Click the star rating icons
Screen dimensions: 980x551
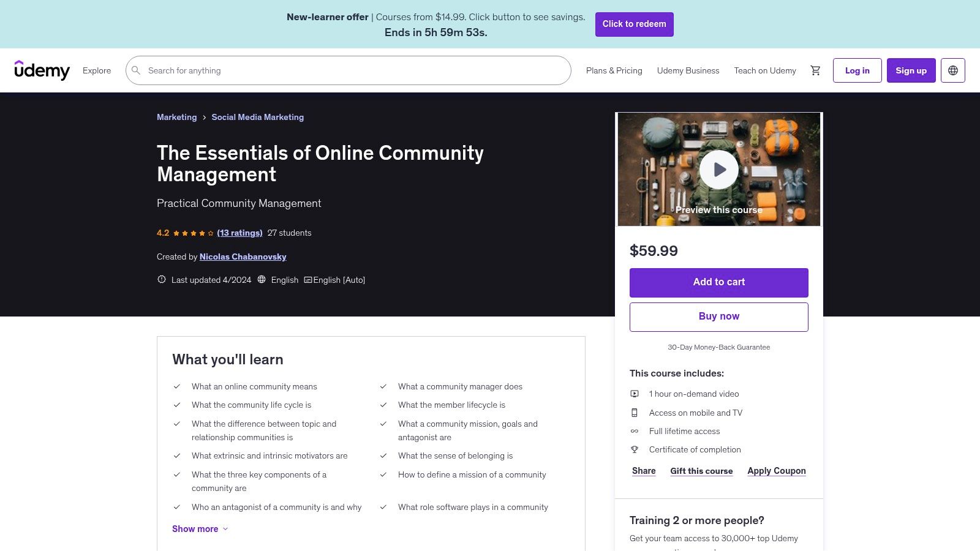tap(194, 233)
